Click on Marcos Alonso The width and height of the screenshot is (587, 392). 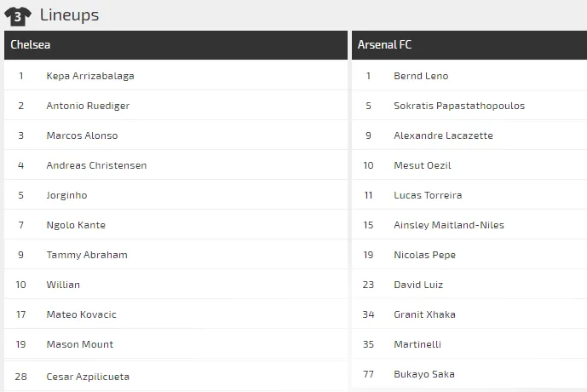point(82,135)
